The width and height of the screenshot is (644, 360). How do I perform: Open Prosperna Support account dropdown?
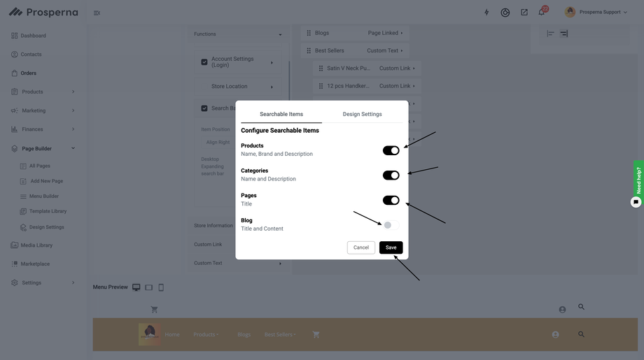[x=625, y=13]
